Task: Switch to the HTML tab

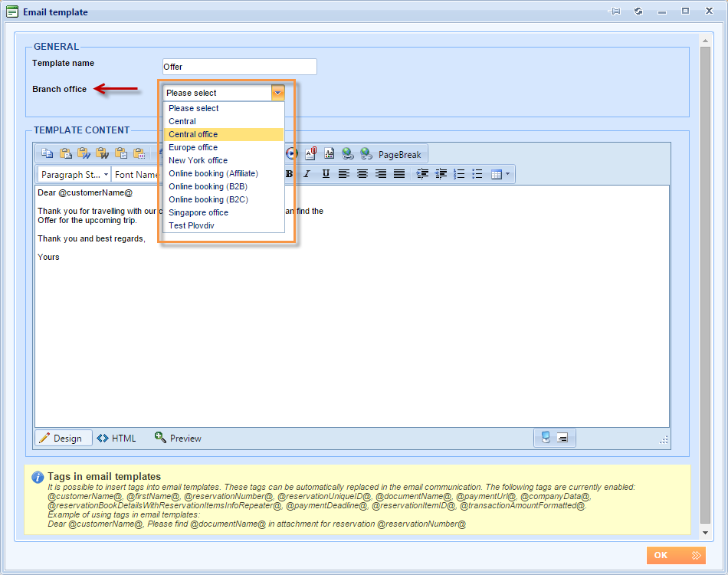Action: pyautogui.click(x=116, y=438)
